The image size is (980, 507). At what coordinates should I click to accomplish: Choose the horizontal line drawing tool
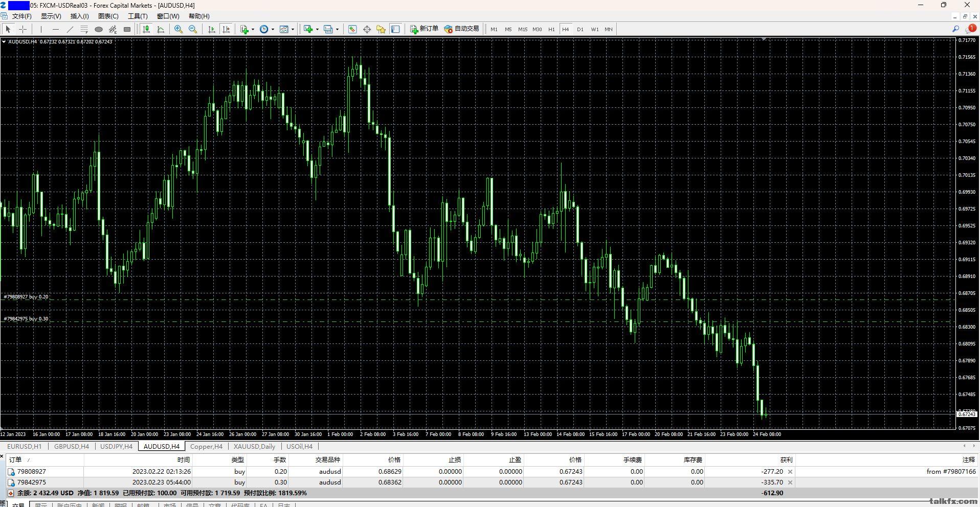click(56, 29)
